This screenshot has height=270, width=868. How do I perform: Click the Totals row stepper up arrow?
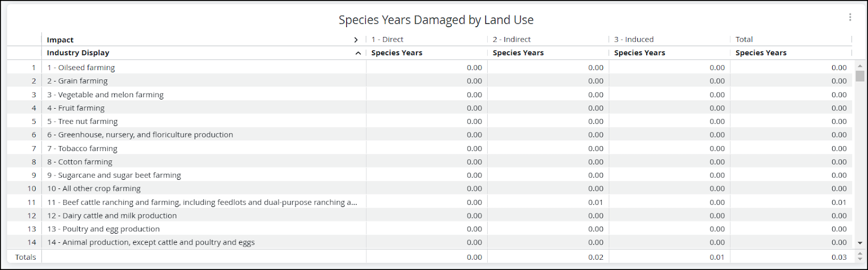[860, 254]
